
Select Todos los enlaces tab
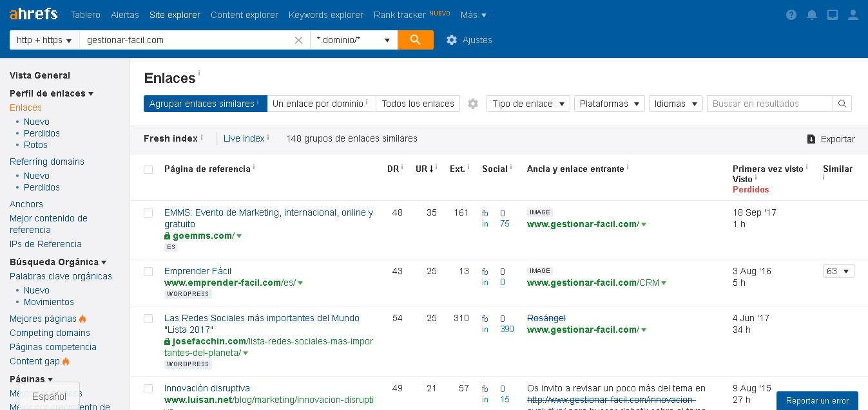coord(418,104)
